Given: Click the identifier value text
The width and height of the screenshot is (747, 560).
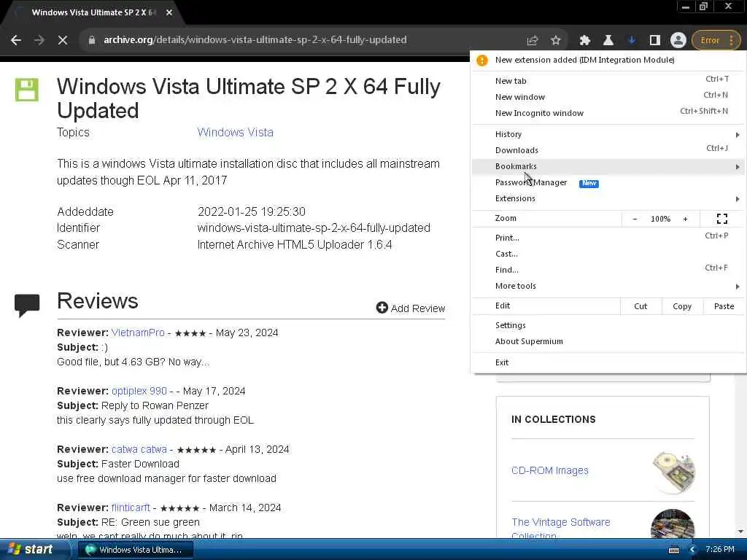Looking at the screenshot, I should pyautogui.click(x=314, y=228).
